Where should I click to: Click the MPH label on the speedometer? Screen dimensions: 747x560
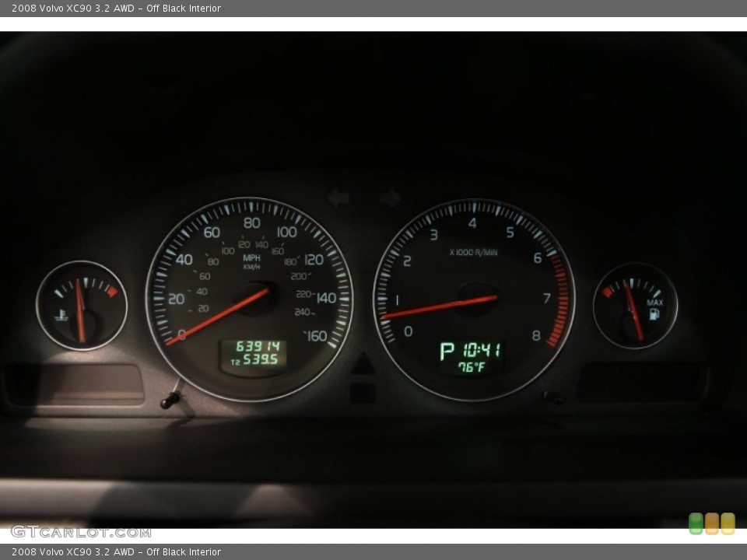pos(251,258)
